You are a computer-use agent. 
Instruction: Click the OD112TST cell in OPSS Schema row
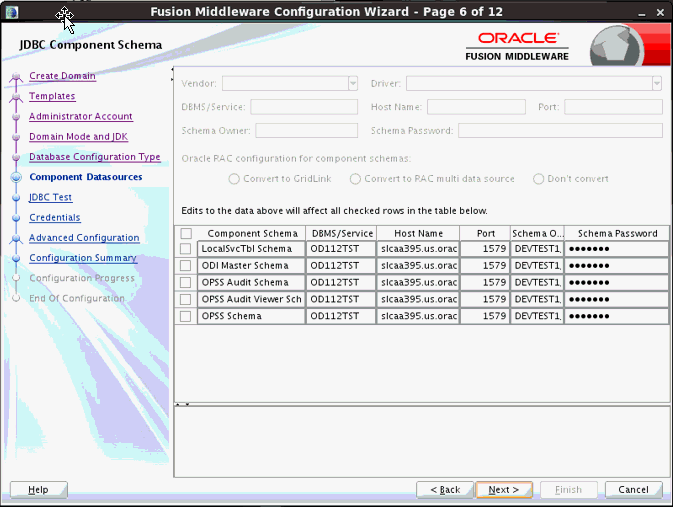click(341, 316)
